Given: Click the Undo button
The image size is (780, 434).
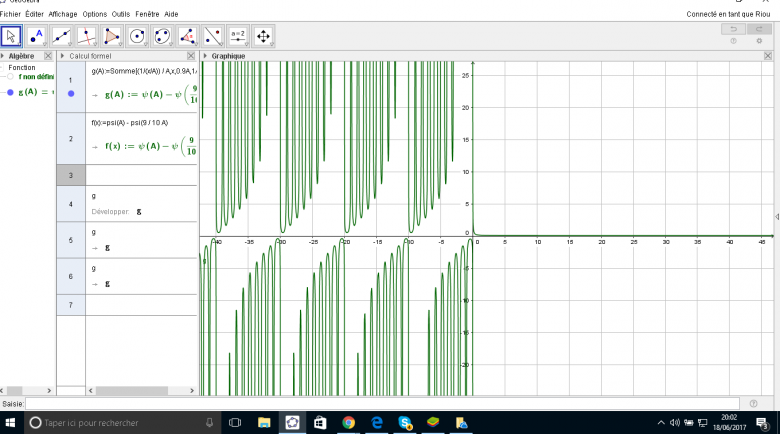Looking at the screenshot, I should [x=734, y=30].
